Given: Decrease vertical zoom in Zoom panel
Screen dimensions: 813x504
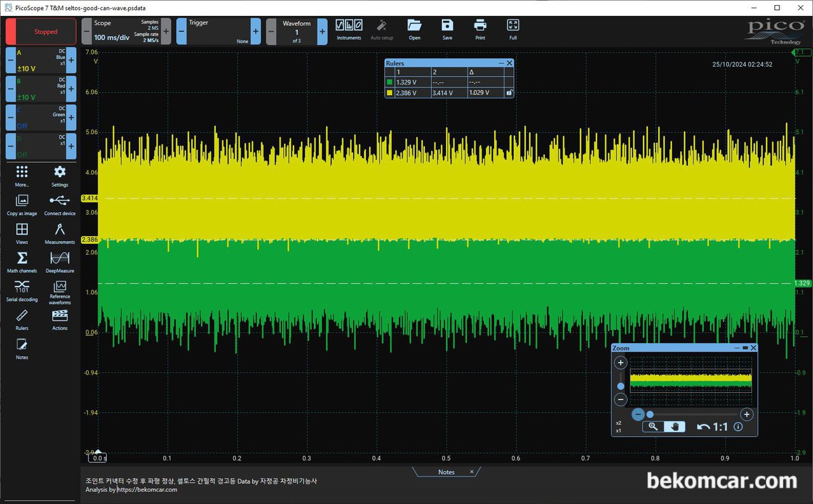Looking at the screenshot, I should point(621,400).
